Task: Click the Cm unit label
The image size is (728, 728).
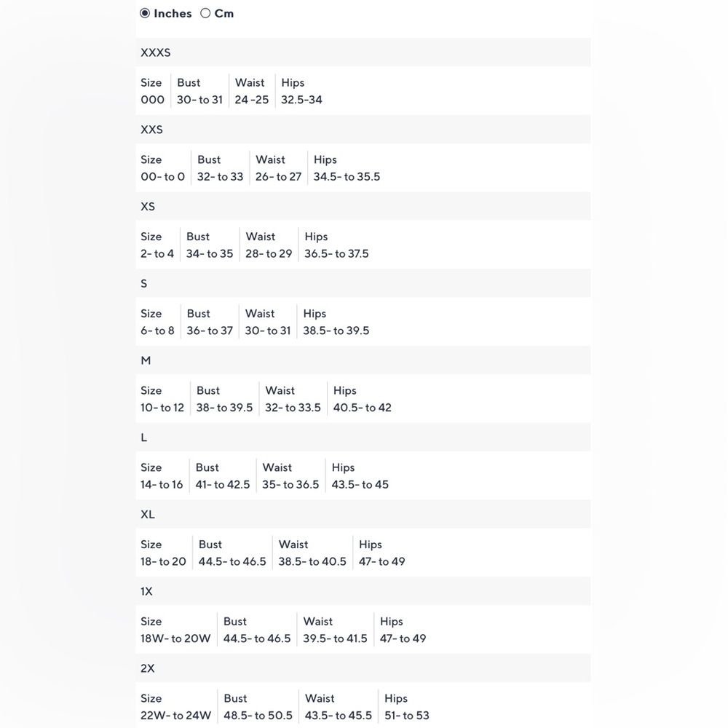Action: [x=224, y=13]
